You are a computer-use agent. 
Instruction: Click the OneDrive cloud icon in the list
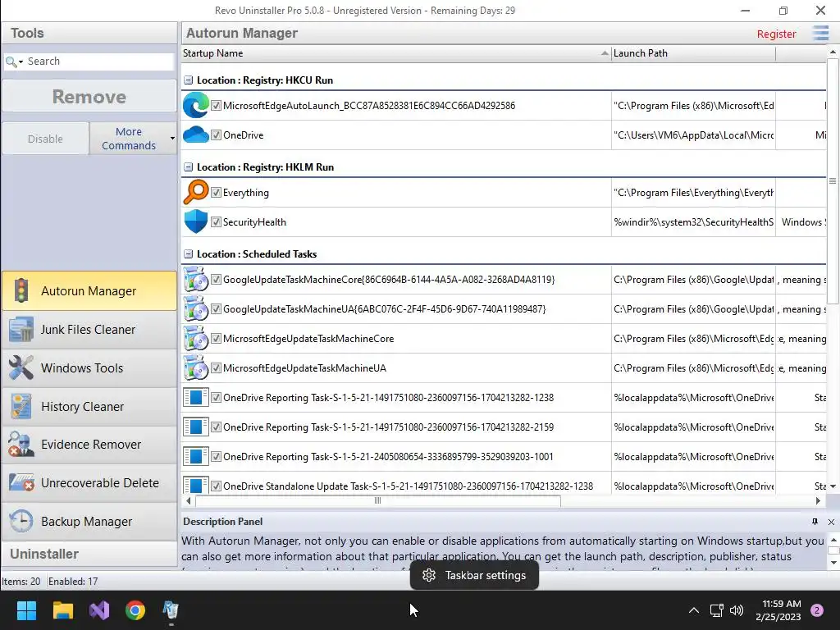pyautogui.click(x=195, y=135)
